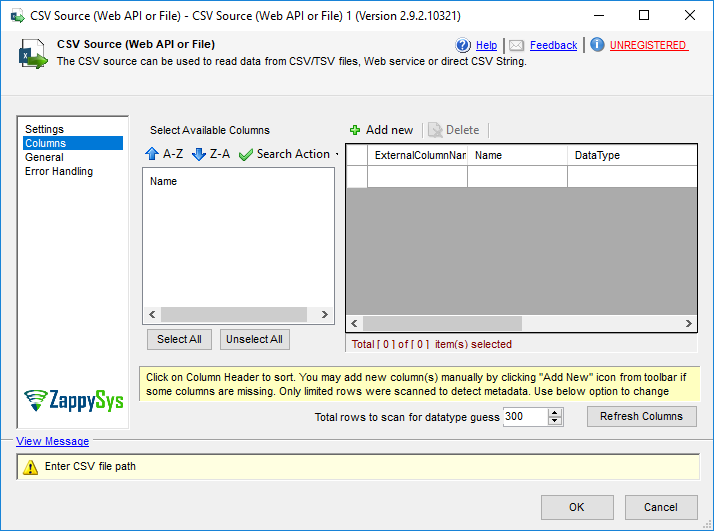Image resolution: width=714 pixels, height=531 pixels.
Task: Open the Search Action dropdown arrow
Action: click(x=337, y=154)
